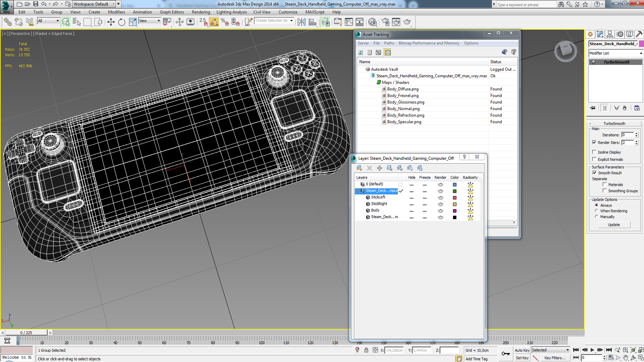Click Create New Layer icon in Layer dialog
The image size is (644, 362).
pyautogui.click(x=359, y=168)
